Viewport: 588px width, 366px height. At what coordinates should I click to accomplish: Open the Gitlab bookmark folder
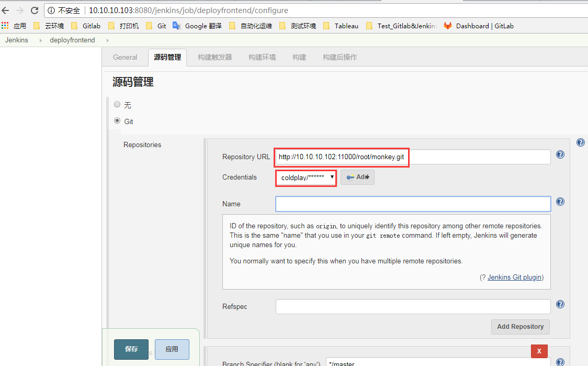pyautogui.click(x=86, y=26)
